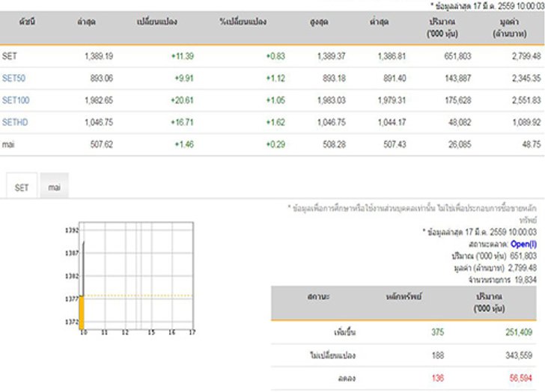
Task: Select the mai index name cell
Action: click(x=8, y=144)
